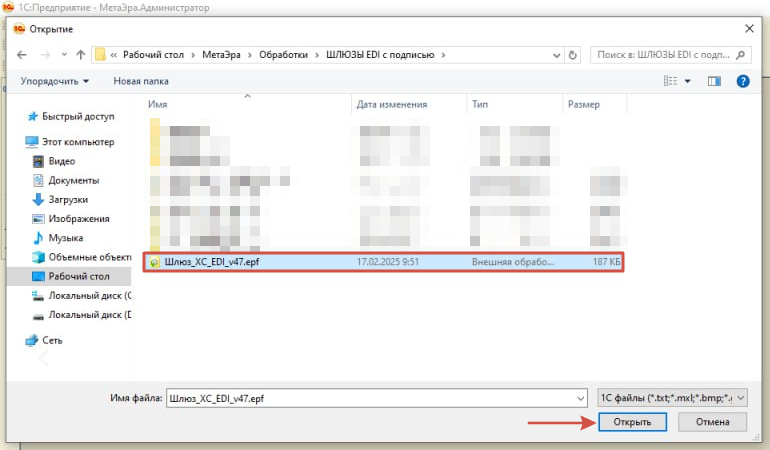770x450 pixels.
Task: Click the Back navigation arrow
Action: click(22, 54)
